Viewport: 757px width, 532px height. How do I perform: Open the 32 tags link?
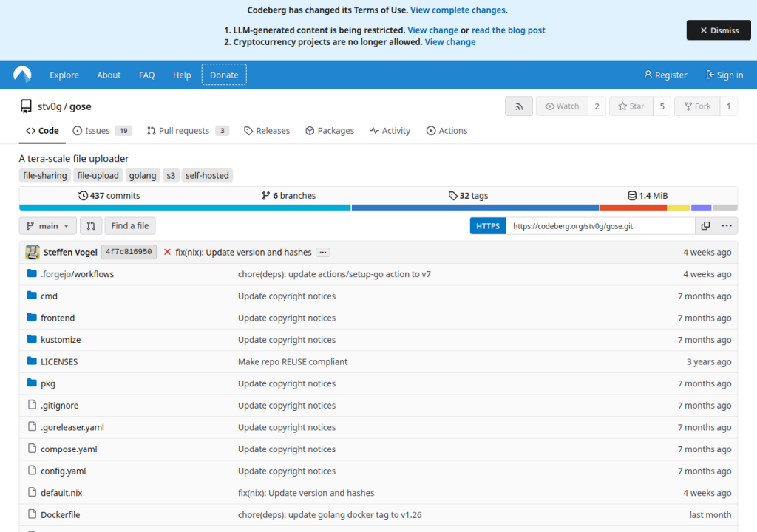tap(468, 196)
